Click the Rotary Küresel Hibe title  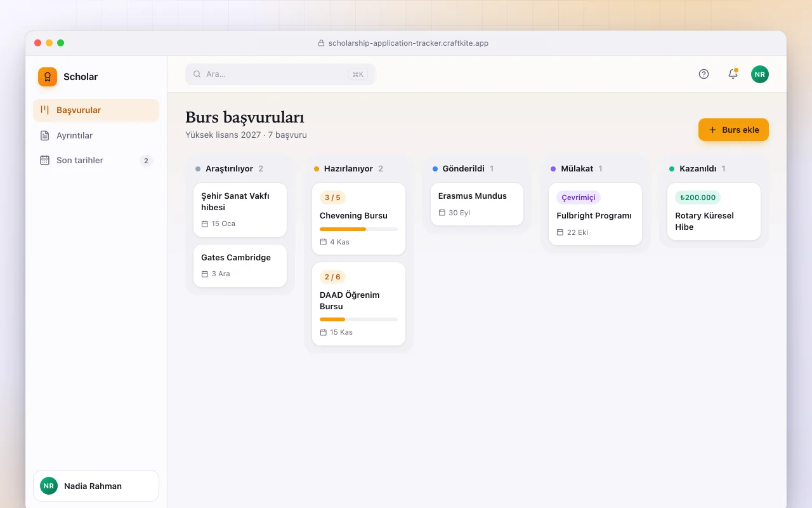pyautogui.click(x=704, y=221)
